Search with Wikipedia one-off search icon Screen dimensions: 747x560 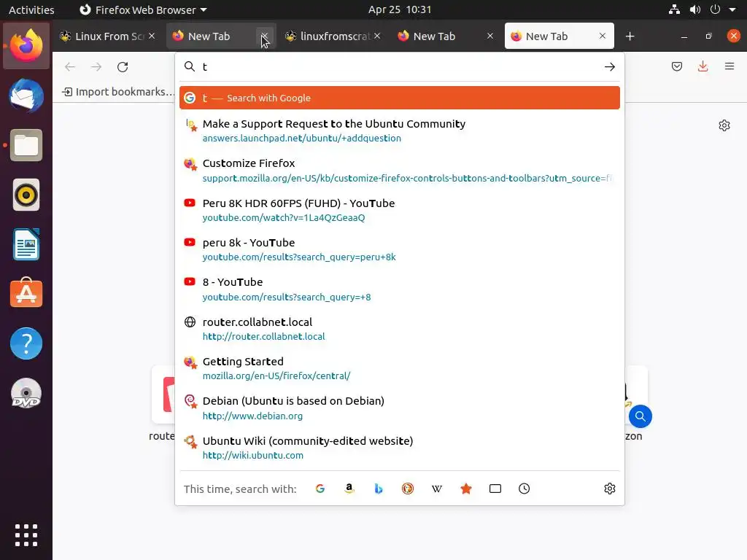[x=437, y=489]
